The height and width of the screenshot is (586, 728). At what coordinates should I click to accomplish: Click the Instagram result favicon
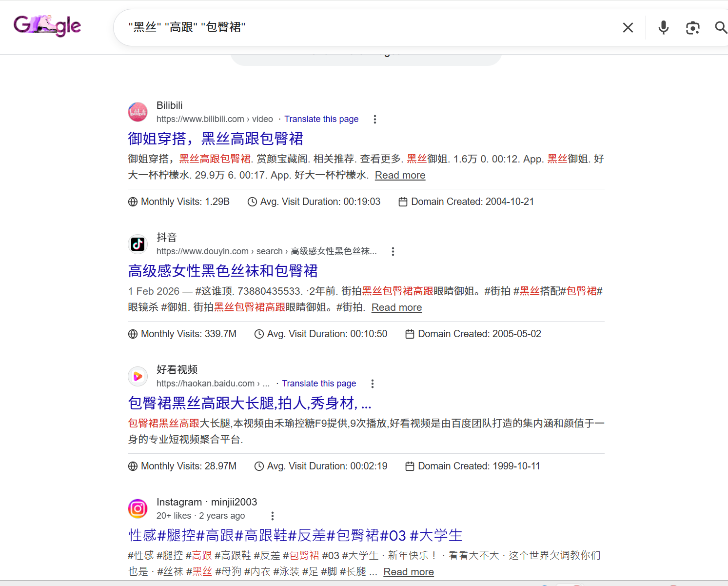pos(138,508)
